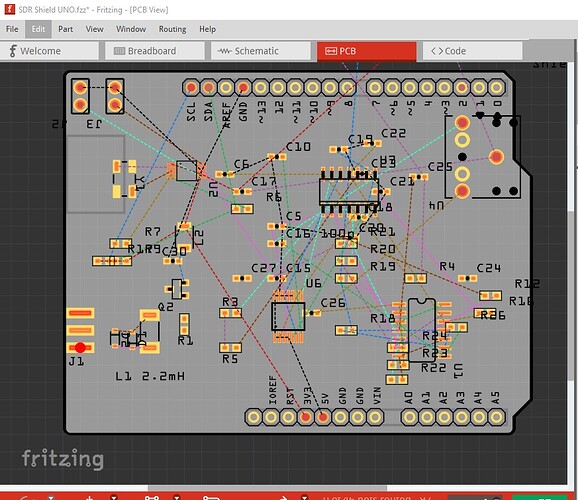Click the horizontal scrollbar thumb

tap(267, 488)
